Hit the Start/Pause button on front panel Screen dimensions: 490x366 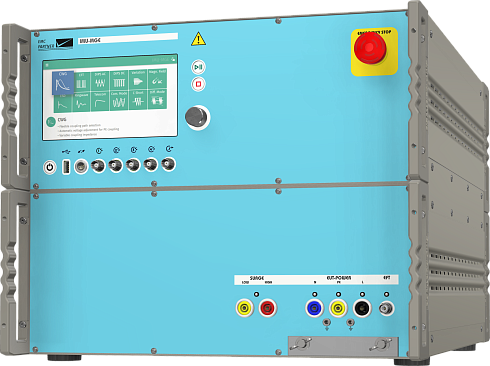point(198,67)
